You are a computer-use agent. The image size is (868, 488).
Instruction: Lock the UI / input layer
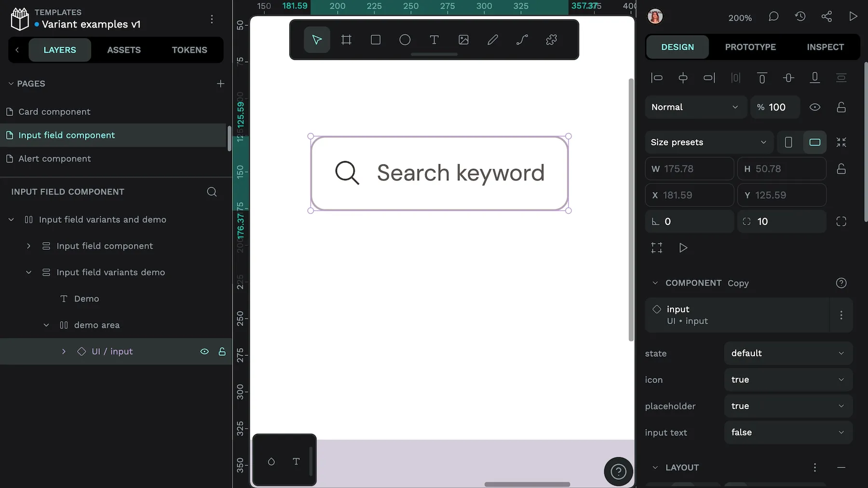tap(222, 352)
